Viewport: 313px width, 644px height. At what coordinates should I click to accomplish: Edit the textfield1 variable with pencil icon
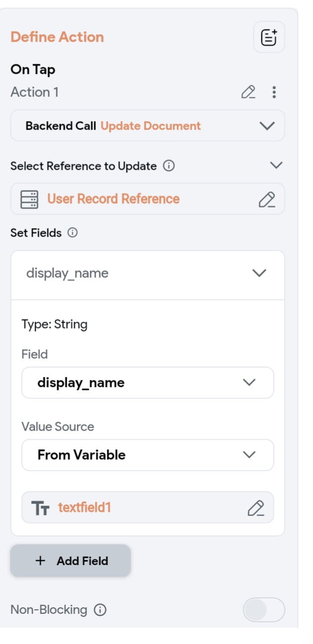click(x=256, y=508)
